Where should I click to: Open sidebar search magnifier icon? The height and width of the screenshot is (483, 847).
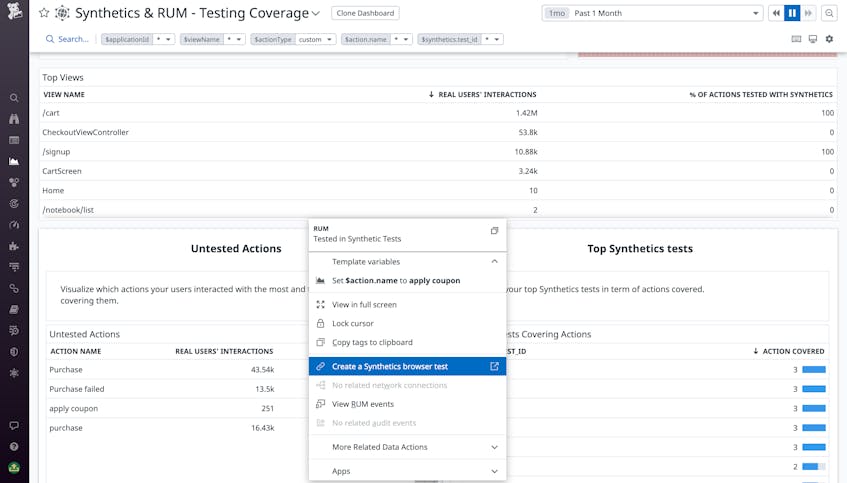click(14, 98)
